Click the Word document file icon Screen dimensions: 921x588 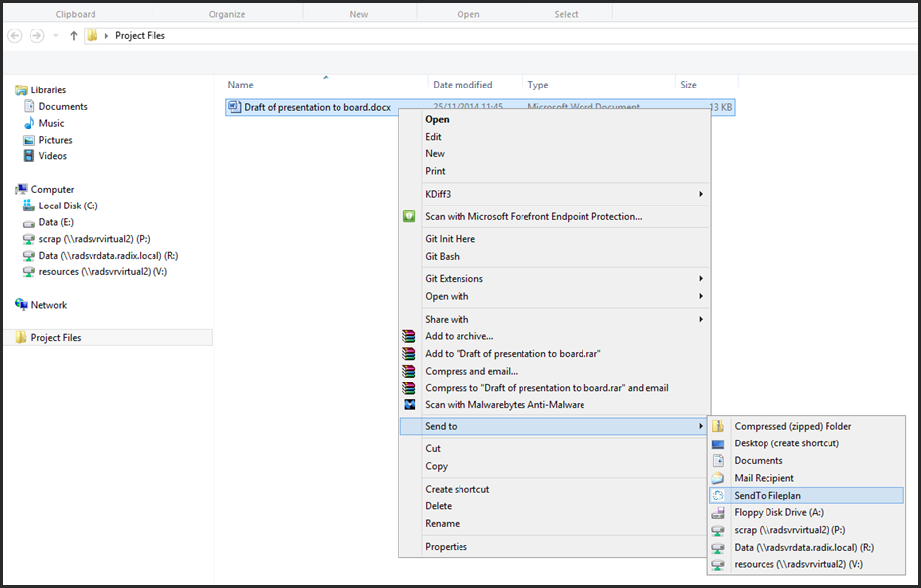coord(234,107)
